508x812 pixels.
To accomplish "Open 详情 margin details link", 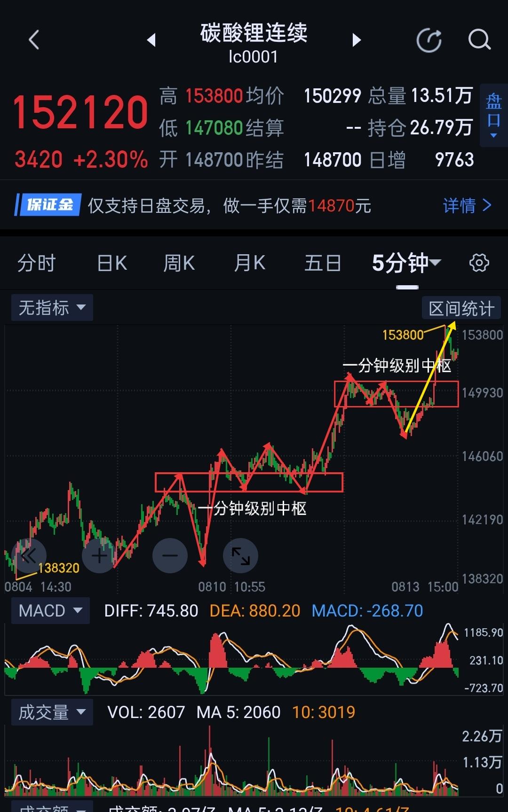I will pyautogui.click(x=467, y=205).
